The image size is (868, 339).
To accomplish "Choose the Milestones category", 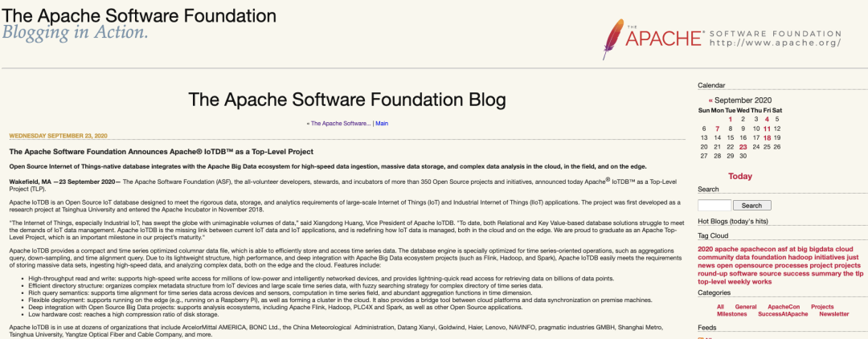I will (731, 315).
